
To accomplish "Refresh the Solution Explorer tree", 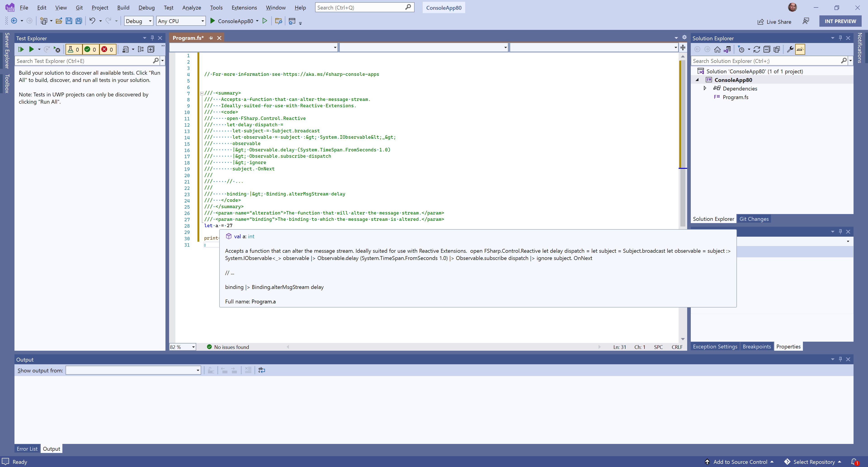I will pyautogui.click(x=757, y=49).
